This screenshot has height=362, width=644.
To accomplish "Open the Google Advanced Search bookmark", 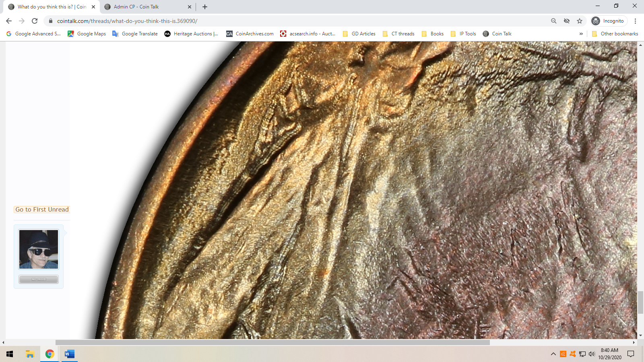I will 33,34.
